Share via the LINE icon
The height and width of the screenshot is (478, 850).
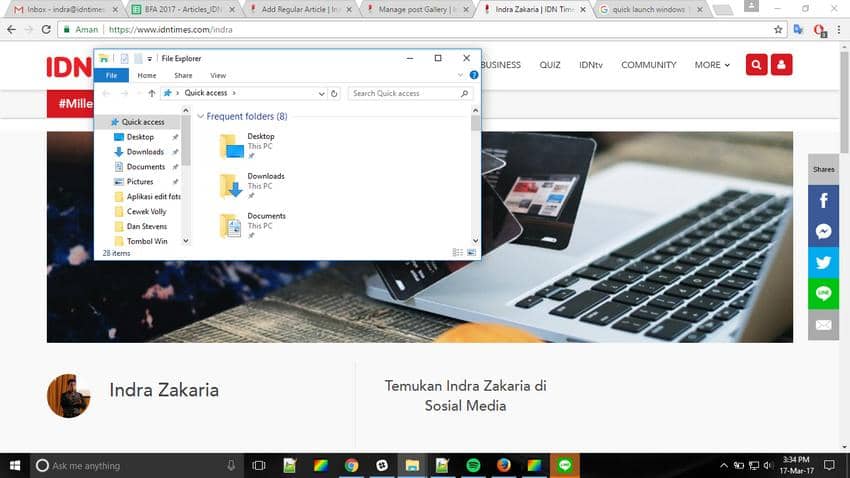[x=823, y=293]
